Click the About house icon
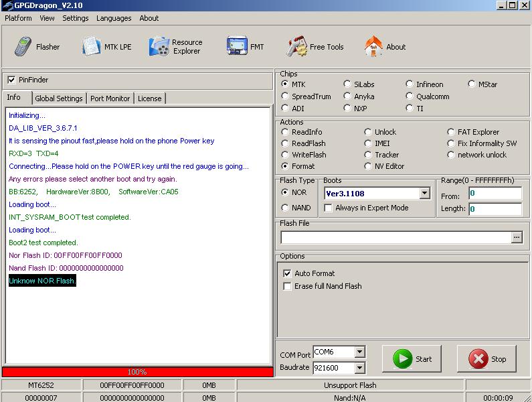 pos(373,47)
